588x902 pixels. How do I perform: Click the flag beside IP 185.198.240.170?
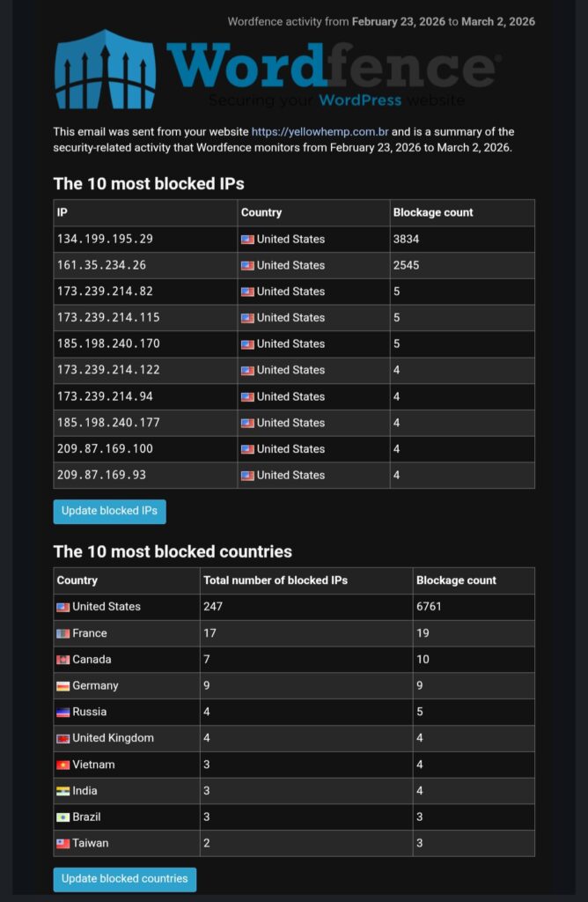tap(247, 344)
